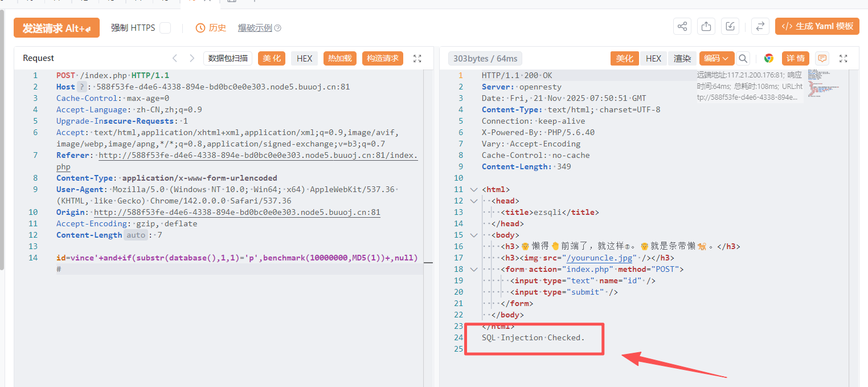868x387 pixels.
Task: Click the share icon in top toolbar
Action: point(682,26)
